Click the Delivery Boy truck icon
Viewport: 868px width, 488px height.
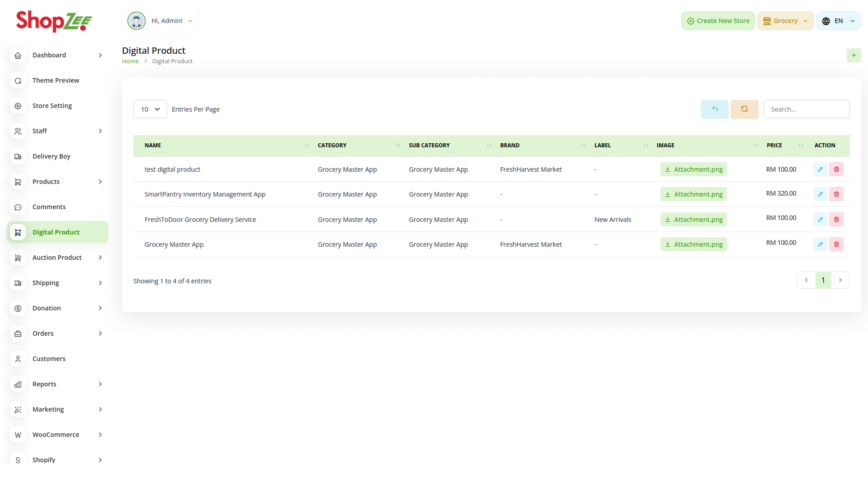tap(18, 156)
